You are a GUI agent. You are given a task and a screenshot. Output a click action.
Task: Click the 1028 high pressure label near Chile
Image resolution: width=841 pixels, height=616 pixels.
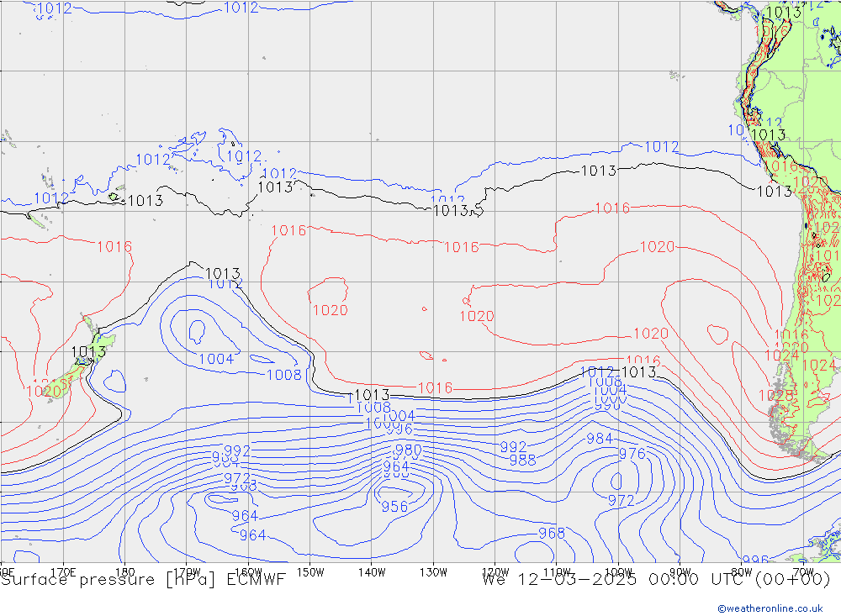pos(775,396)
